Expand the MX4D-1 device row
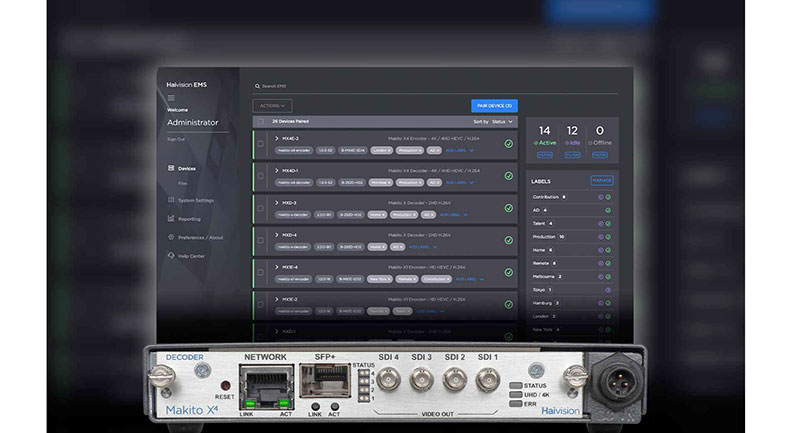The height and width of the screenshot is (433, 800). coord(277,170)
